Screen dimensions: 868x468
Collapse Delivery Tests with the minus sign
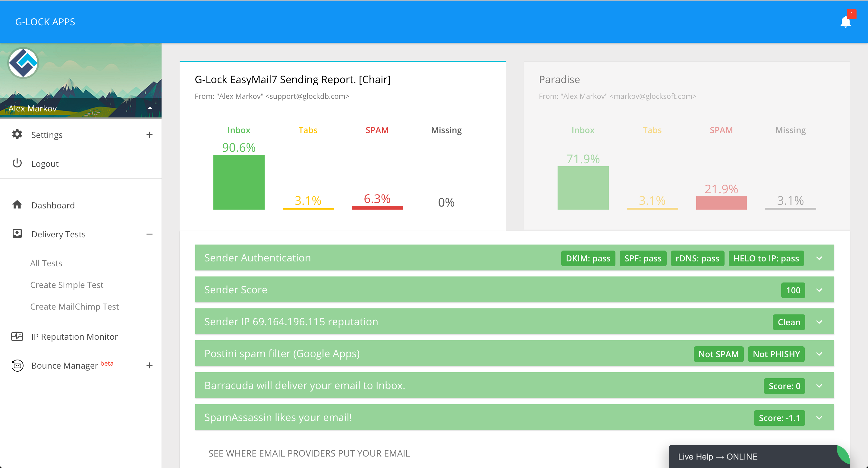click(x=149, y=234)
